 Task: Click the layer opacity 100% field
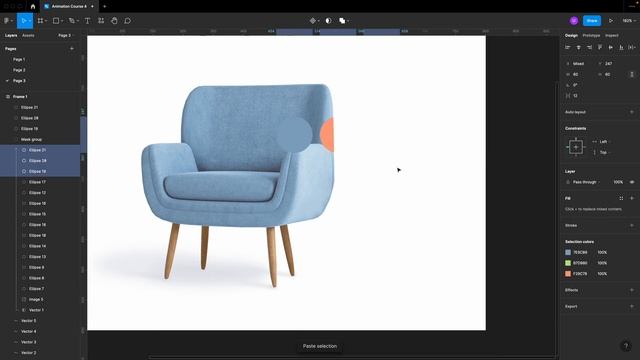pos(618,182)
